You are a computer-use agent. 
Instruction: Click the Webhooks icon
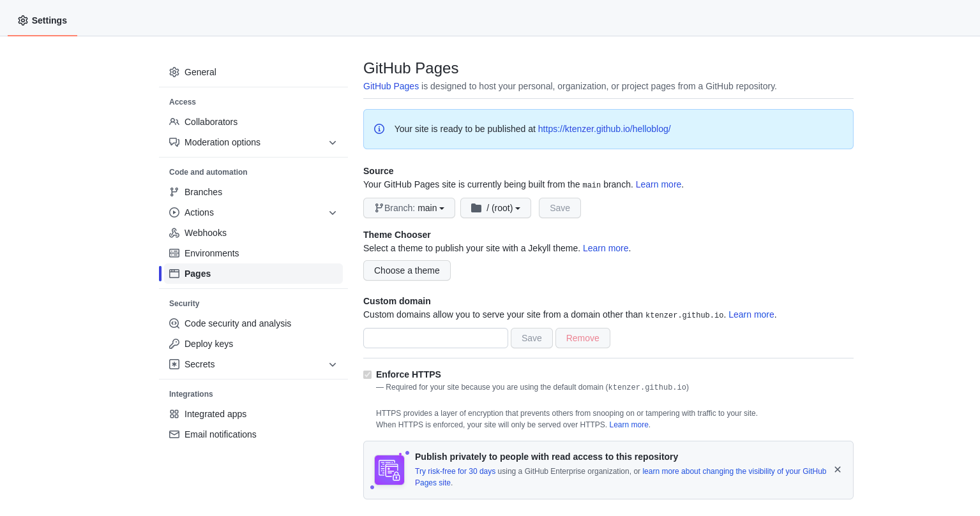click(174, 233)
